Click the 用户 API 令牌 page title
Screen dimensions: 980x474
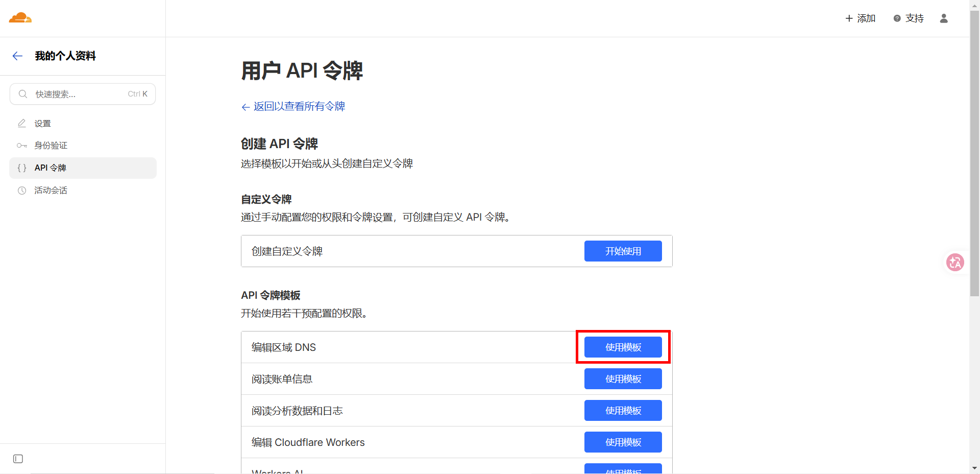click(302, 70)
